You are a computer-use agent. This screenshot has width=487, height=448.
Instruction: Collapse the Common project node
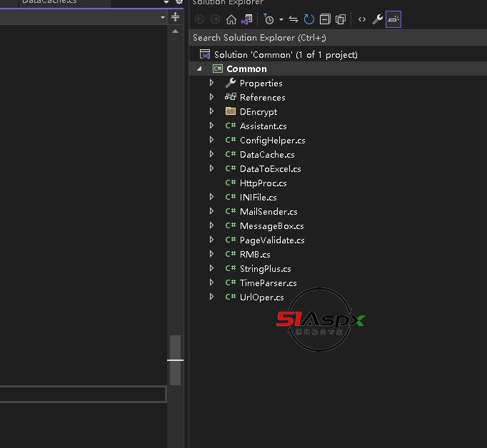[200, 68]
